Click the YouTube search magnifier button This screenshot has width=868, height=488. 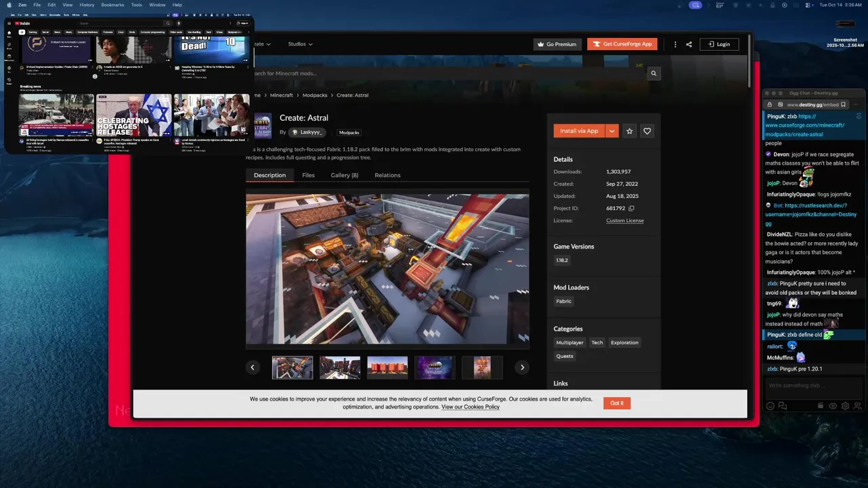pos(168,23)
